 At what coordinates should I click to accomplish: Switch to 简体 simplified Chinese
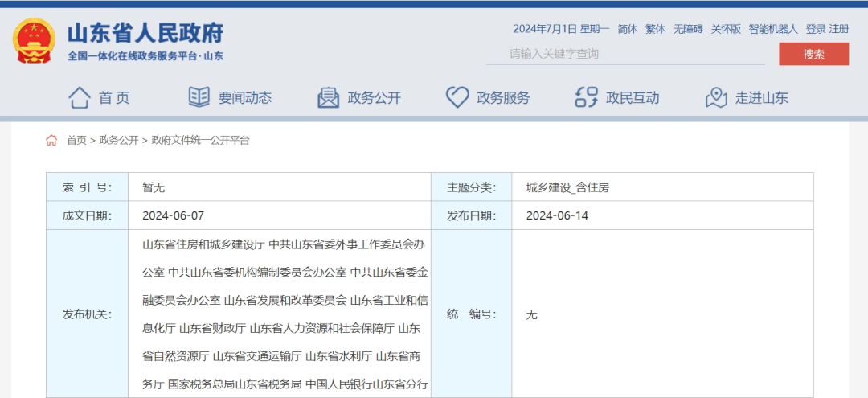click(628, 29)
